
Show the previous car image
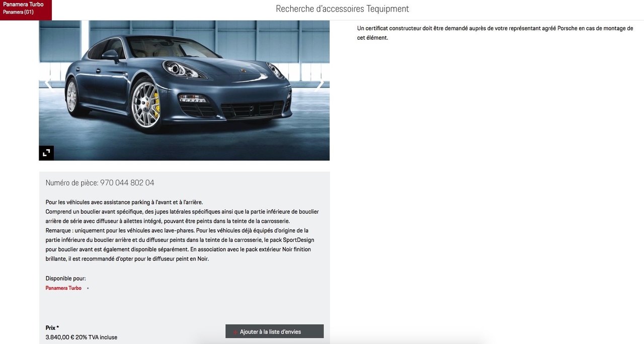(48, 84)
